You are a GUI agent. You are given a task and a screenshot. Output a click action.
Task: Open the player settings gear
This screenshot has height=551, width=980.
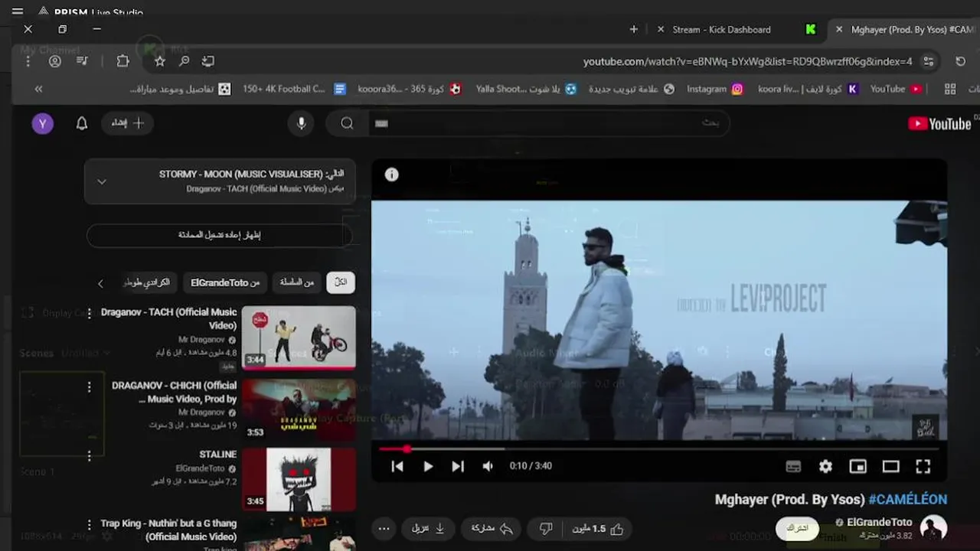tap(825, 466)
